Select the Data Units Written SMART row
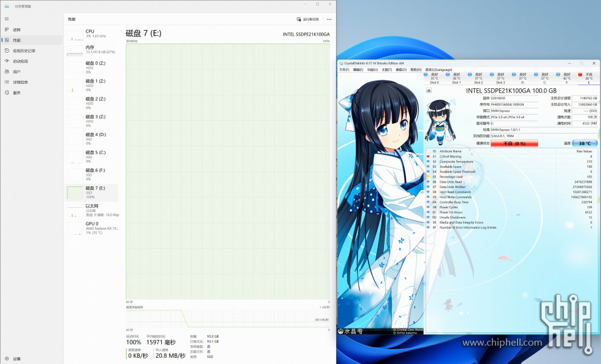601x364 pixels. point(511,187)
